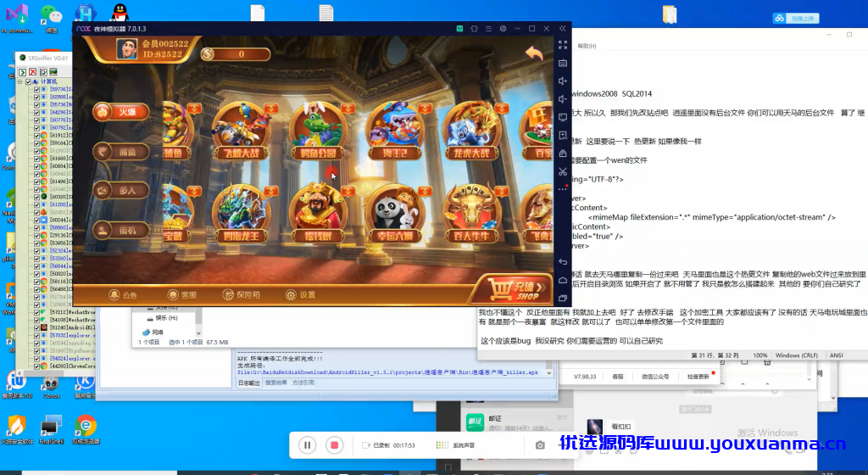Click the download arrow on 飞机大战

coord(270,108)
